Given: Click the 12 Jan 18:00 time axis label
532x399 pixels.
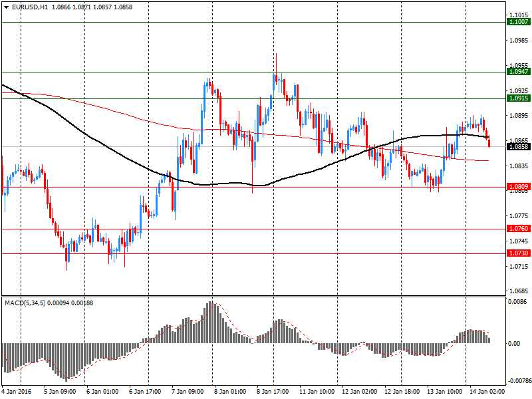Looking at the screenshot, I should [x=402, y=392].
